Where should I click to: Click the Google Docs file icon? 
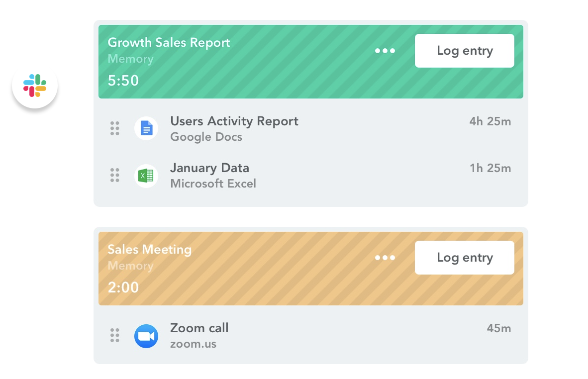pos(146,128)
